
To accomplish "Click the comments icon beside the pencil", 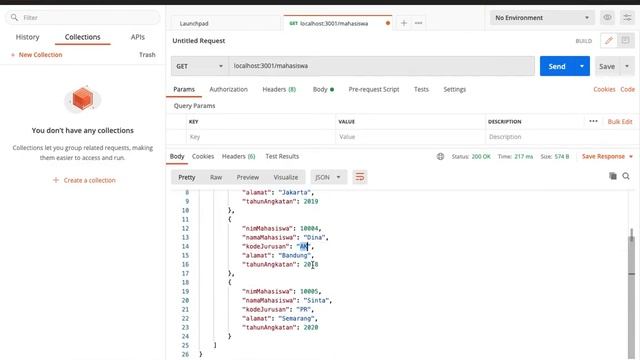I will click(x=625, y=40).
